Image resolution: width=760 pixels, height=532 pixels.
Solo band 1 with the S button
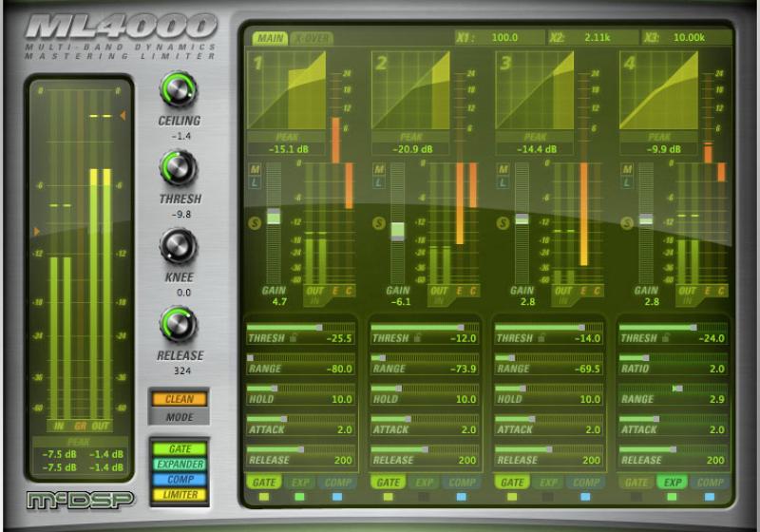click(x=255, y=223)
